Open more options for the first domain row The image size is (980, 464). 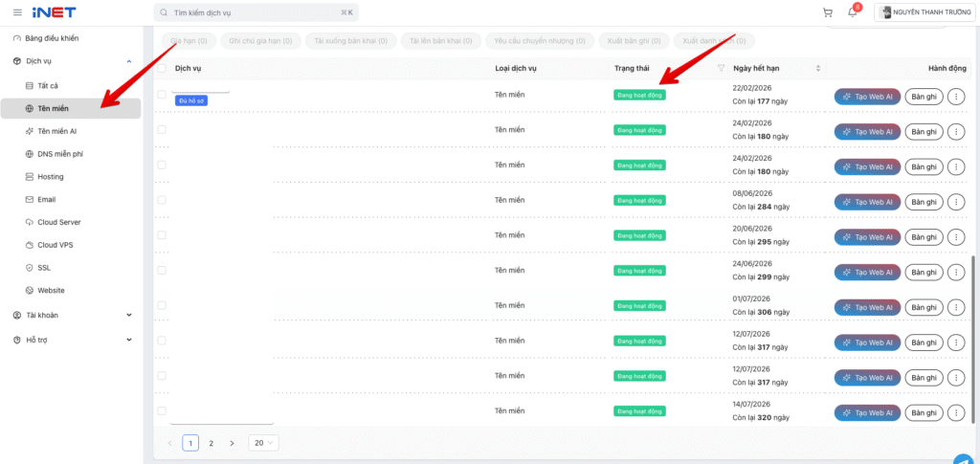pyautogui.click(x=956, y=96)
